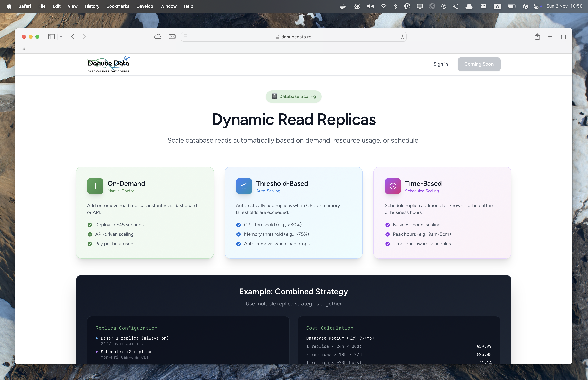Screen dimensions: 588x380
Task: Go back with the back arrow
Action: pos(72,37)
